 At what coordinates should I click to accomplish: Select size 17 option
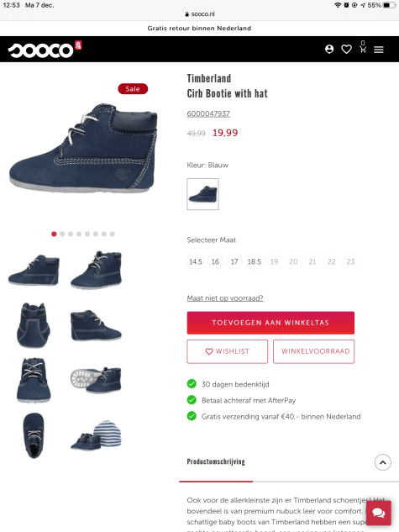pyautogui.click(x=234, y=261)
